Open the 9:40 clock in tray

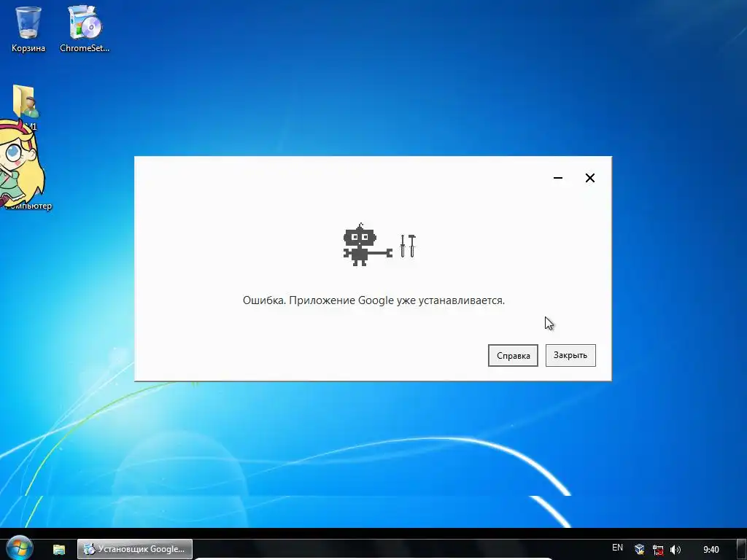click(711, 550)
